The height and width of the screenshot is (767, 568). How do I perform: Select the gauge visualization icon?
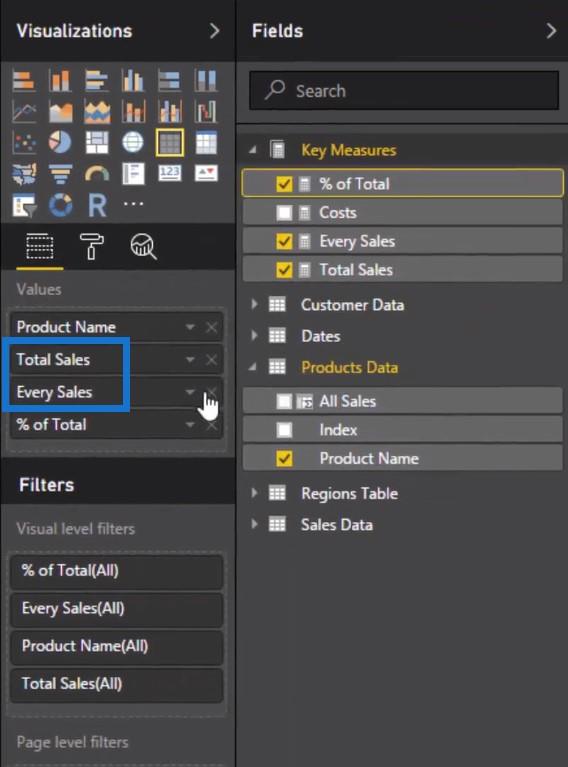pos(97,174)
